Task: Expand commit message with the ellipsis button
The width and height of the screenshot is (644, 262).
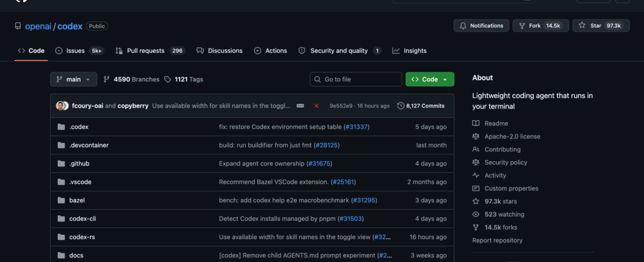Action: click(x=300, y=106)
